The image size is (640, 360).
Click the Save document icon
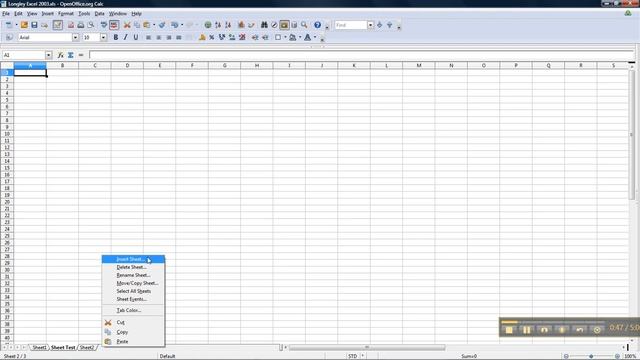tap(34, 25)
